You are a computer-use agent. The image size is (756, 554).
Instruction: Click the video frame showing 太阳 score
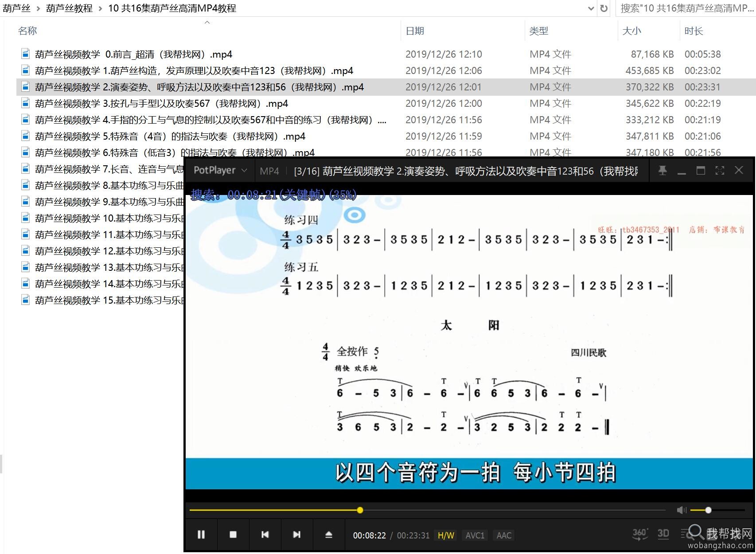tap(469, 341)
